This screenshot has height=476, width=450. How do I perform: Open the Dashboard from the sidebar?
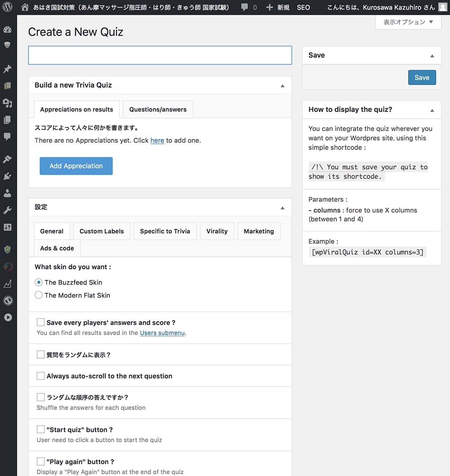(7, 30)
